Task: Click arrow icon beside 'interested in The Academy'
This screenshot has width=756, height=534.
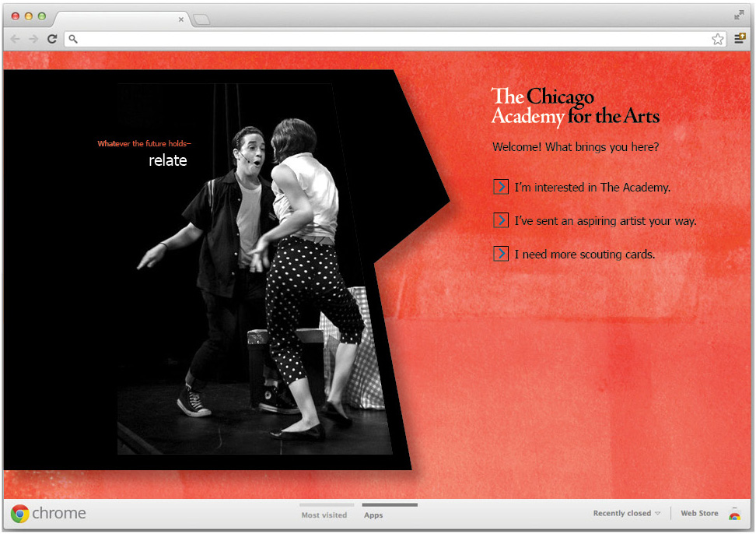Action: 500,187
